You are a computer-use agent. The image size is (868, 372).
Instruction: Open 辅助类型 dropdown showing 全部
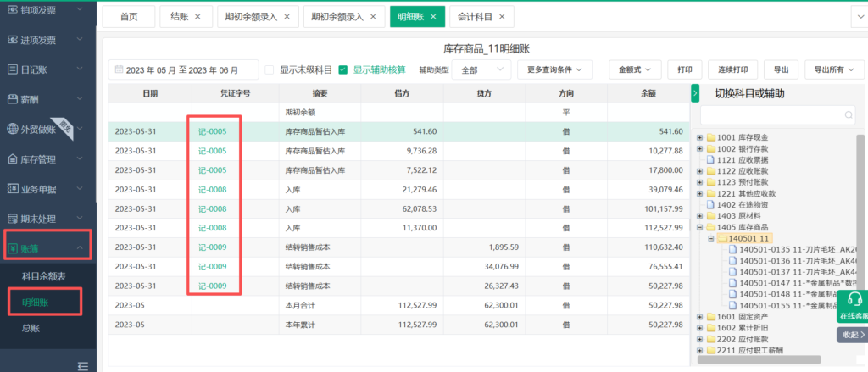pos(480,70)
